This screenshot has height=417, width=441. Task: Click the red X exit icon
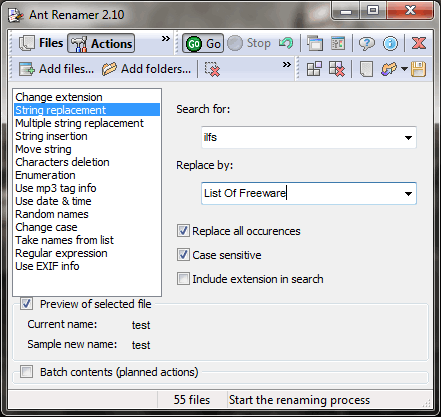tap(419, 43)
